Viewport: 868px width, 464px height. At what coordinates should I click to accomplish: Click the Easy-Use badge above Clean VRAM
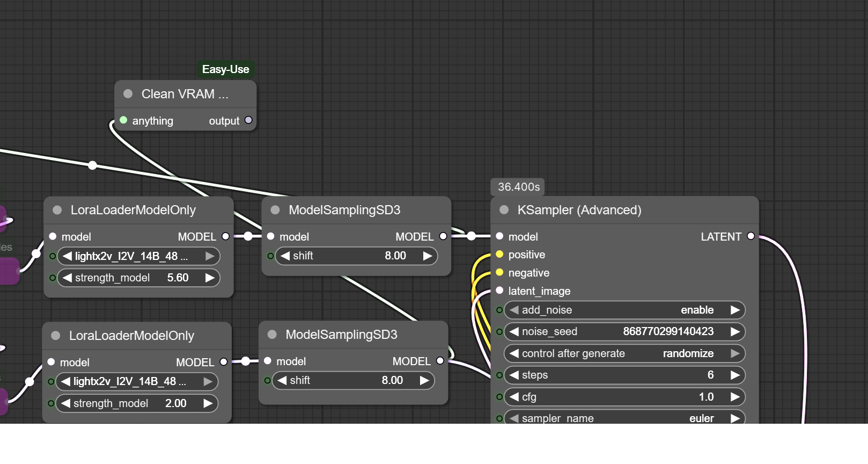click(x=226, y=69)
